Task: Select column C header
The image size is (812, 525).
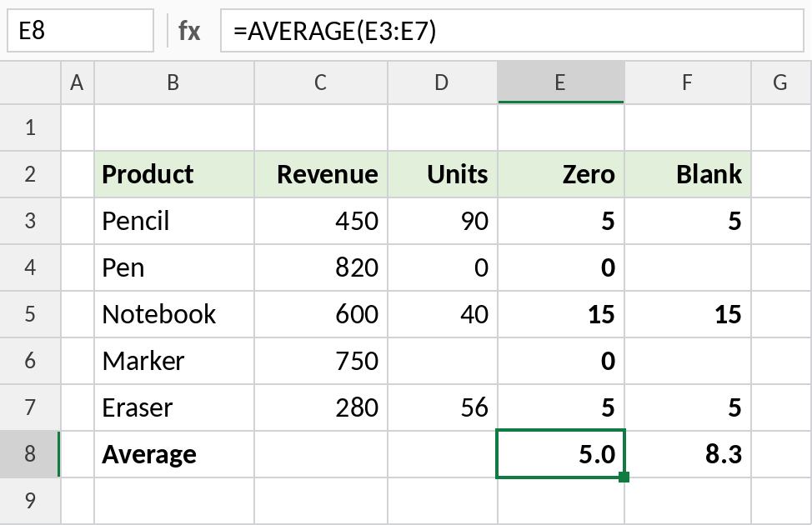Action: coord(321,82)
